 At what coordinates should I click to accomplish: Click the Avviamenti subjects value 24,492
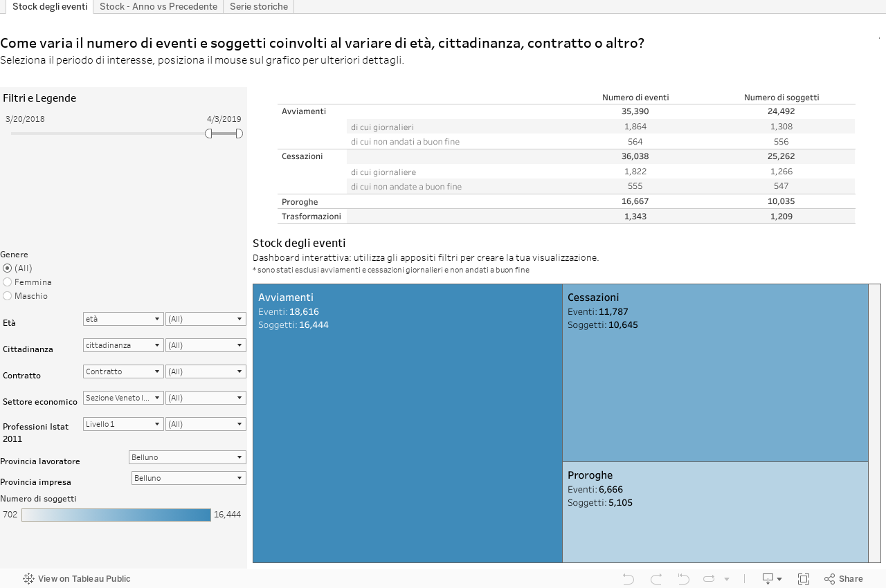point(781,111)
